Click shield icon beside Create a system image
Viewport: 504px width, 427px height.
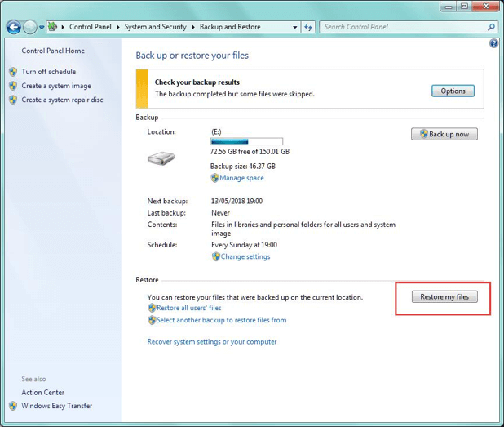[x=13, y=86]
